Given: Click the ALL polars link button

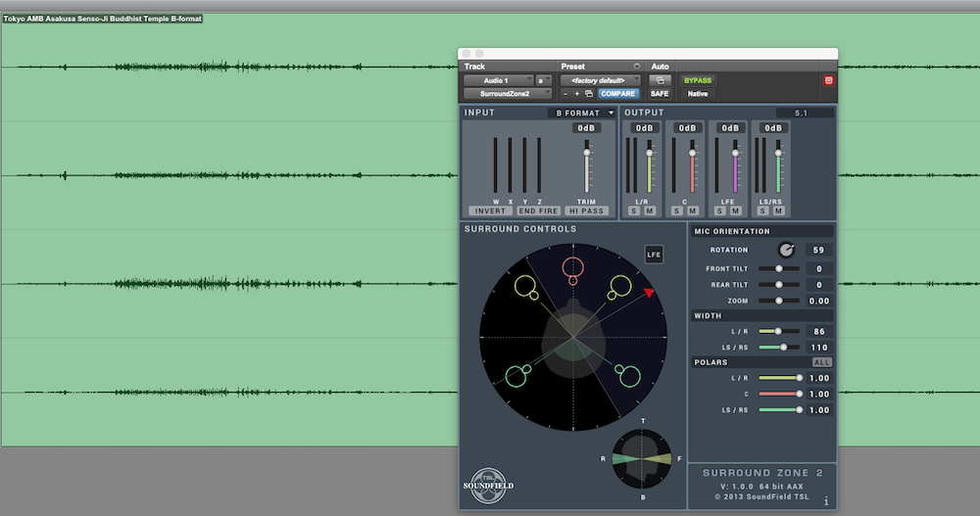Looking at the screenshot, I should [822, 362].
